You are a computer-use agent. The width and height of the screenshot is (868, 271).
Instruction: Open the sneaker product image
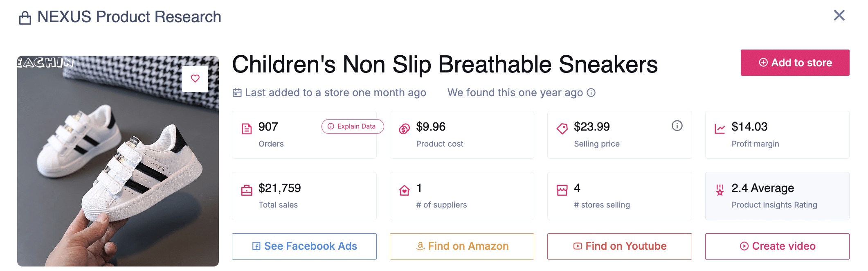[118, 172]
